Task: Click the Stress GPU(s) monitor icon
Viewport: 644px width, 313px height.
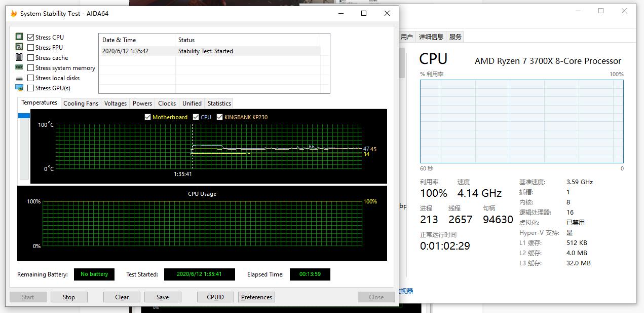Action: point(19,88)
